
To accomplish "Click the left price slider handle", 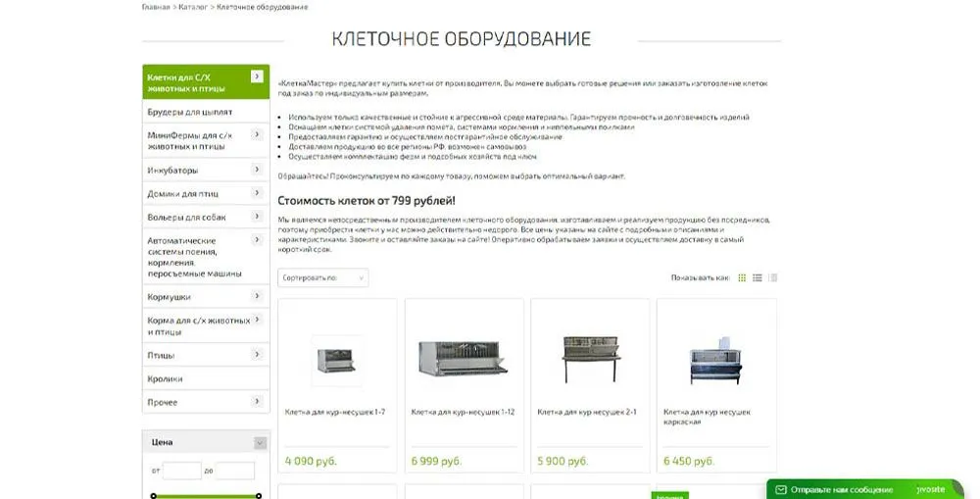I will [154, 495].
